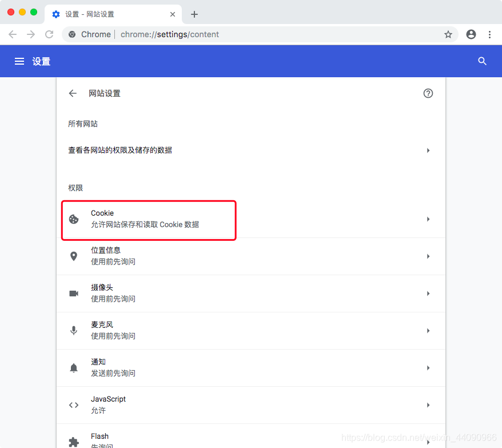502x448 pixels.
Task: Open Chrome's three-dot menu
Action: [x=490, y=34]
